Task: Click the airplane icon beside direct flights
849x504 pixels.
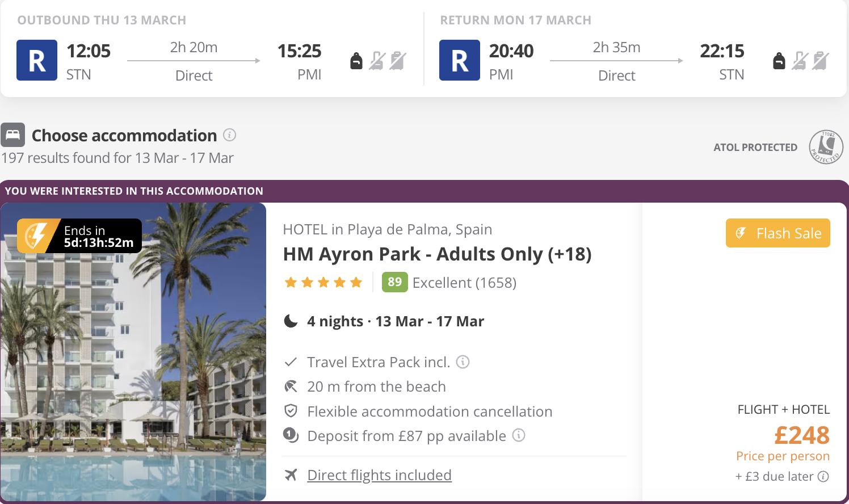Action: point(291,475)
